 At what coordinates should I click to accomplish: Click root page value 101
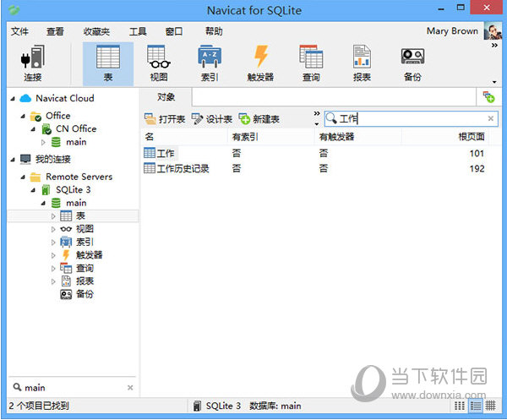[477, 153]
